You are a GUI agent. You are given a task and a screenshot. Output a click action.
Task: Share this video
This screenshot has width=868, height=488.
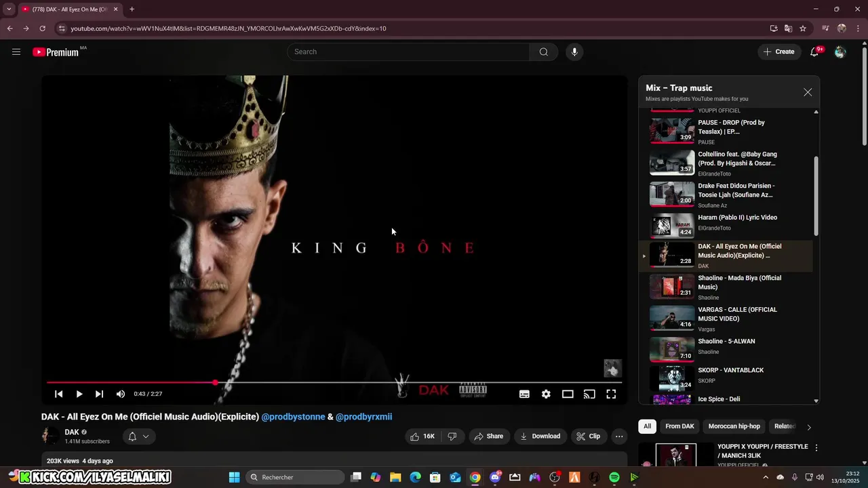click(488, 436)
